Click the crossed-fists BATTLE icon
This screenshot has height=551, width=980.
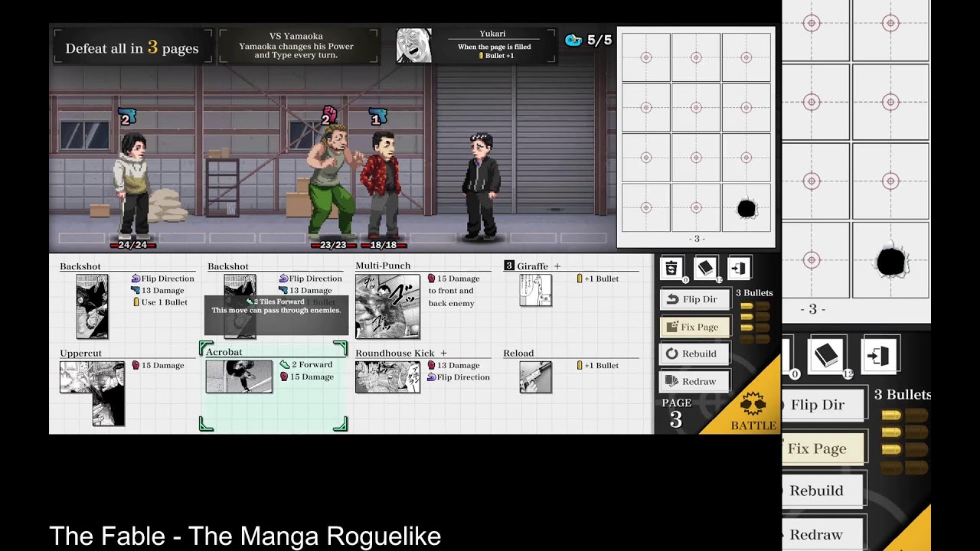[x=753, y=403]
